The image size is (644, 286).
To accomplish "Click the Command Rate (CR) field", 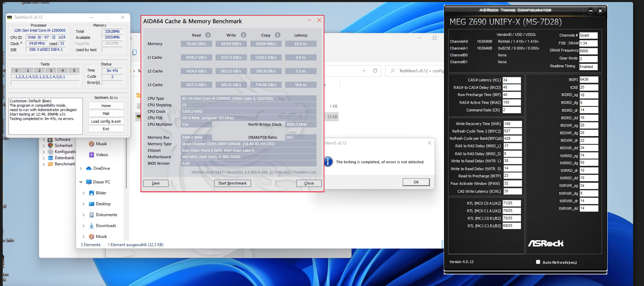I will 512,110.
